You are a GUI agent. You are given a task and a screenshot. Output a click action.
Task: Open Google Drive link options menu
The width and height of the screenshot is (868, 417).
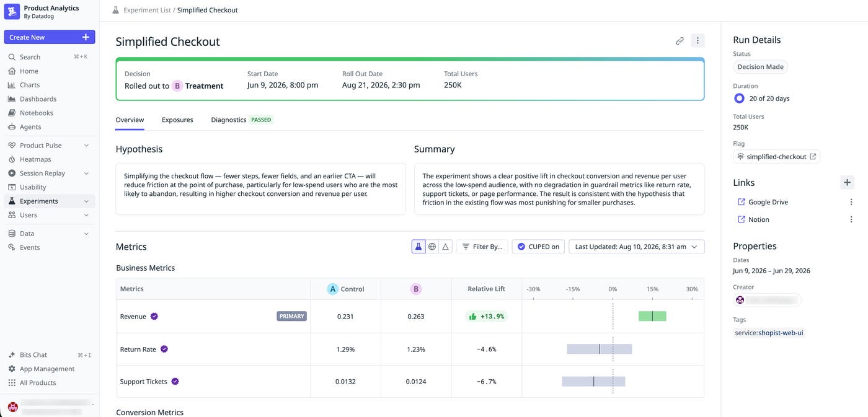click(851, 202)
